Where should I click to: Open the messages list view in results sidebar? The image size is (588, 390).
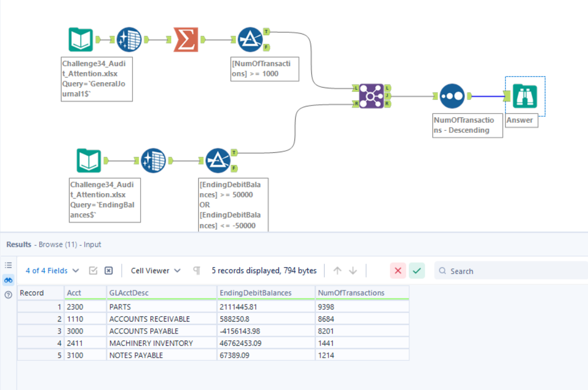[8, 265]
